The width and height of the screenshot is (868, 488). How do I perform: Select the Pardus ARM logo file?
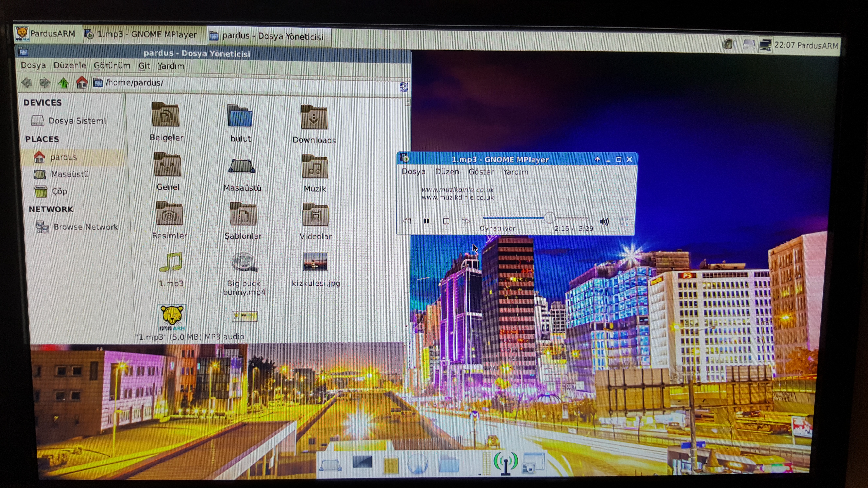click(172, 318)
